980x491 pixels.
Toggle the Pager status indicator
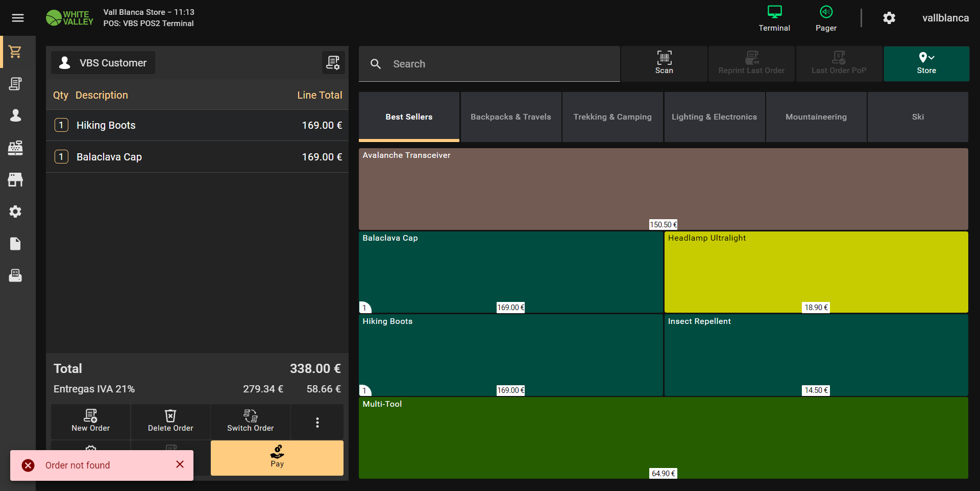click(x=825, y=18)
